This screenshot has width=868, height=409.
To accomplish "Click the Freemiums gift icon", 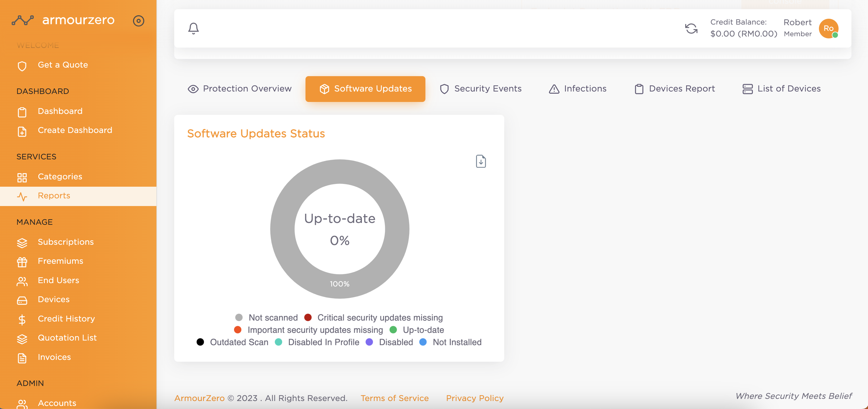I will click(x=22, y=262).
